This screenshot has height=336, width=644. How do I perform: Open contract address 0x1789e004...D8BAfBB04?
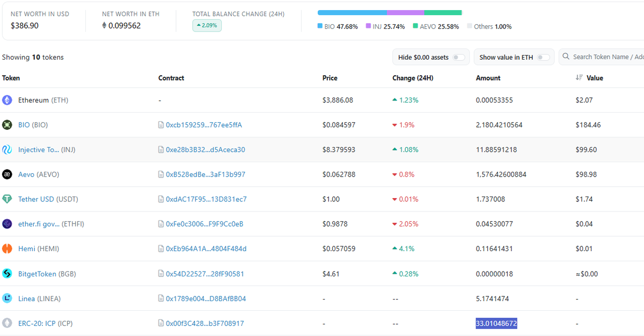click(206, 298)
